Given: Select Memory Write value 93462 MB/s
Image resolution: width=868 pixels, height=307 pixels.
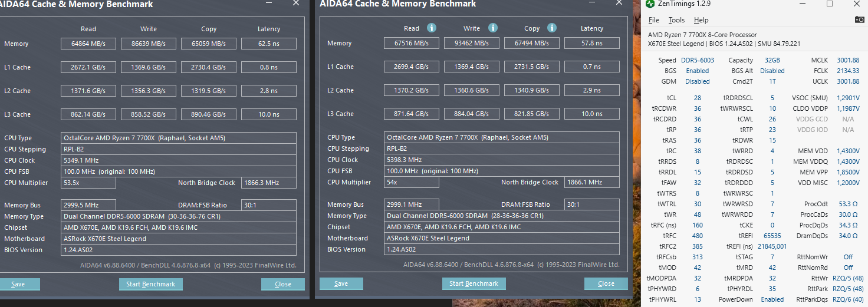Looking at the screenshot, I should (472, 43).
